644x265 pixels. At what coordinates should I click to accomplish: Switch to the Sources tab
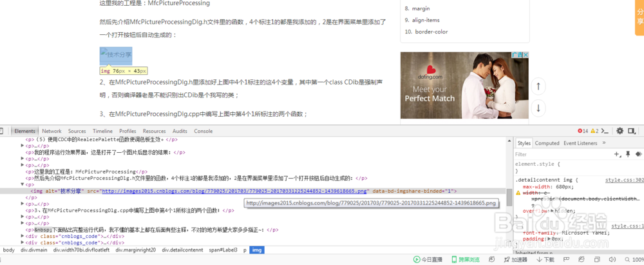pos(77,131)
